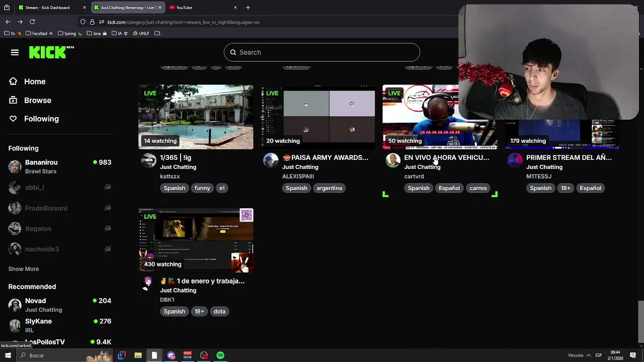644x362 pixels.
Task: Open File Explorer from the taskbar
Action: (138, 355)
